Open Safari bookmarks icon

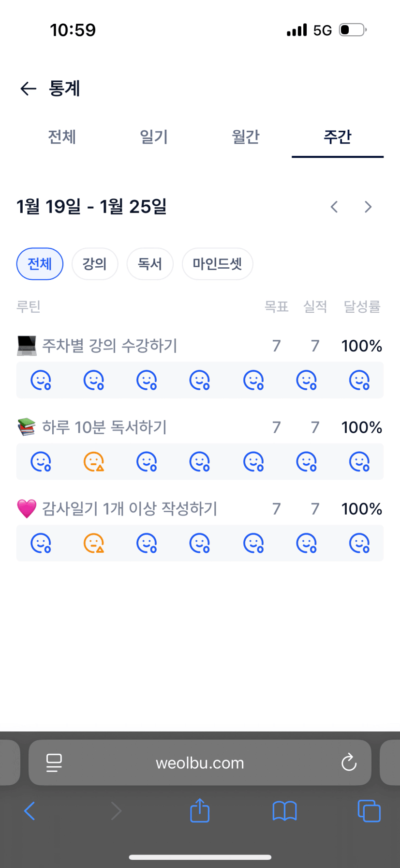click(284, 810)
